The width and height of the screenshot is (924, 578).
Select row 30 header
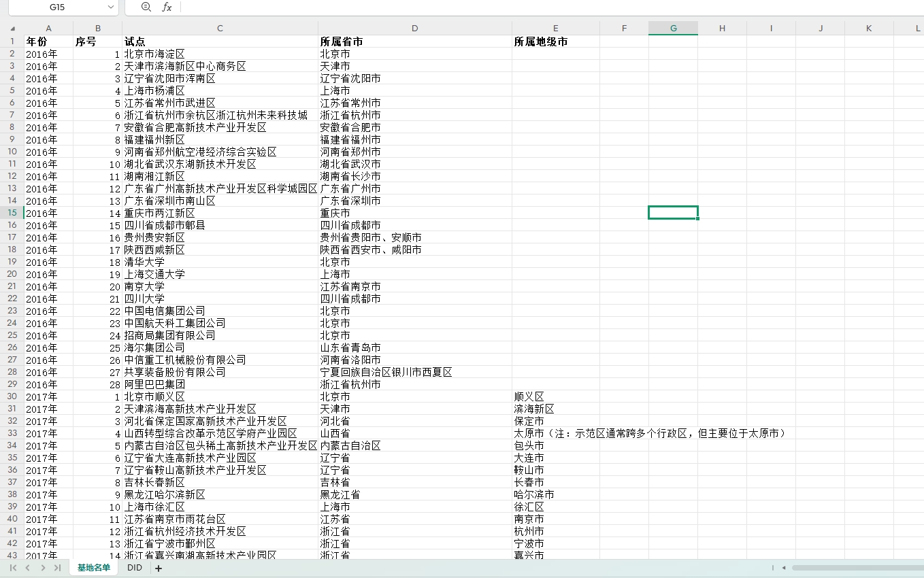coord(12,396)
